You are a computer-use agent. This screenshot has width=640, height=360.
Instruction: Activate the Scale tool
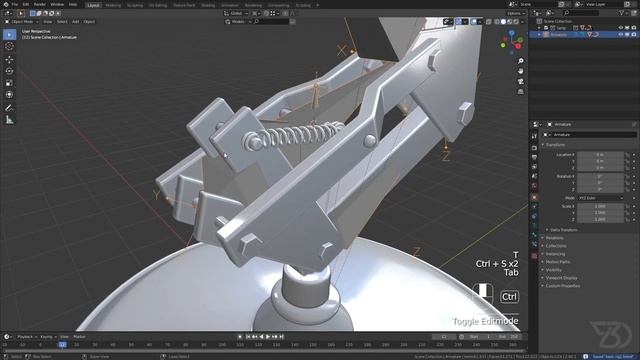pos(9,83)
